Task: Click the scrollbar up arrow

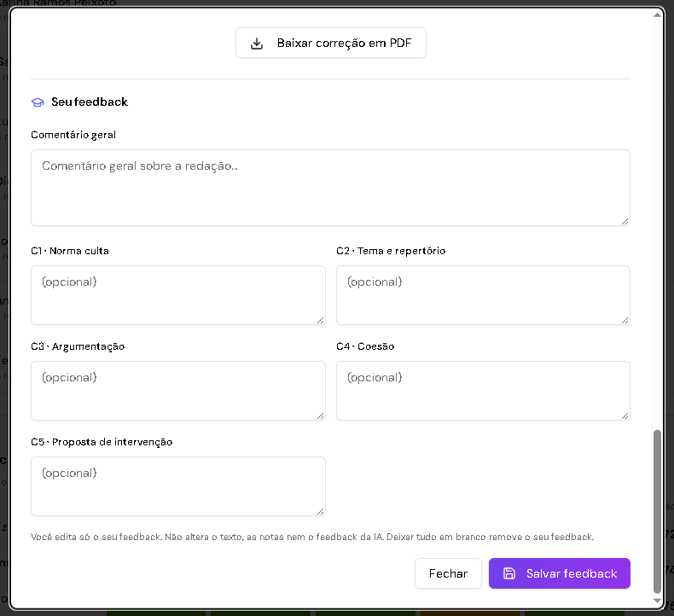Action: click(x=657, y=15)
